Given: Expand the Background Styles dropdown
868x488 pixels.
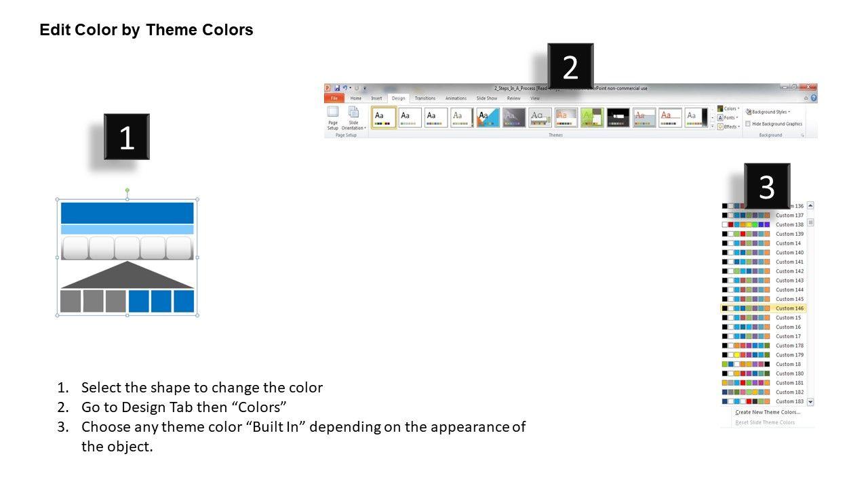Looking at the screenshot, I should [768, 112].
